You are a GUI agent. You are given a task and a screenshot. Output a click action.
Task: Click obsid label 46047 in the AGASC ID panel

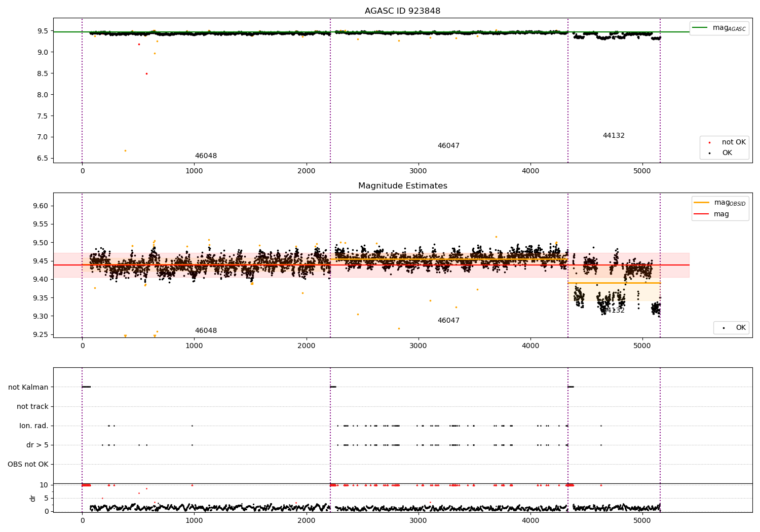[448, 146]
